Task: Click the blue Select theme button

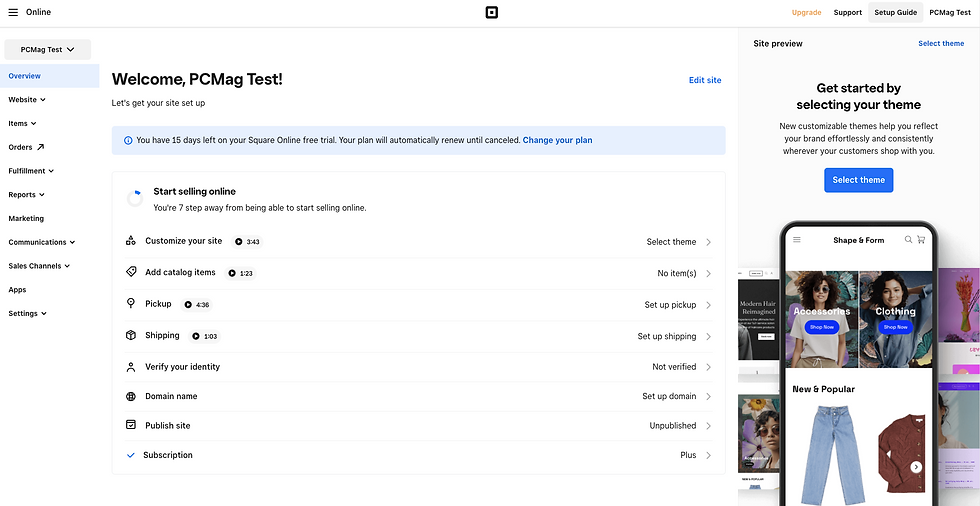Action: (x=859, y=180)
